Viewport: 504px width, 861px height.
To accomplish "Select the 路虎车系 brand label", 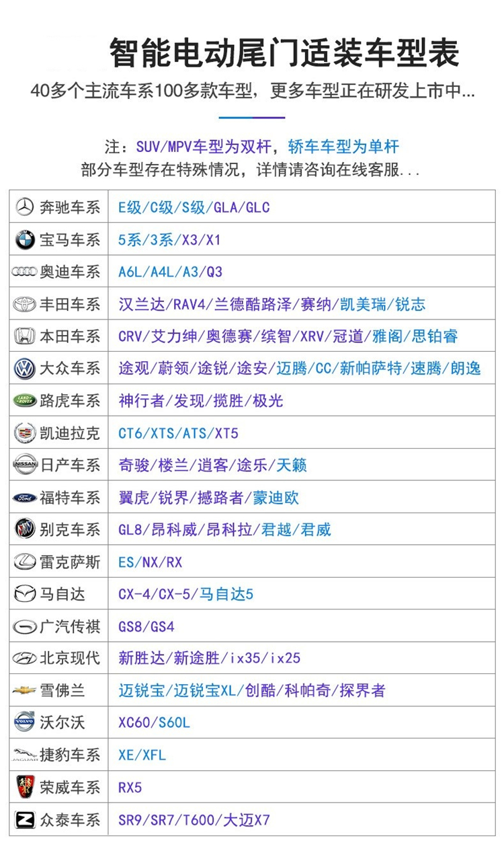I will (x=69, y=401).
